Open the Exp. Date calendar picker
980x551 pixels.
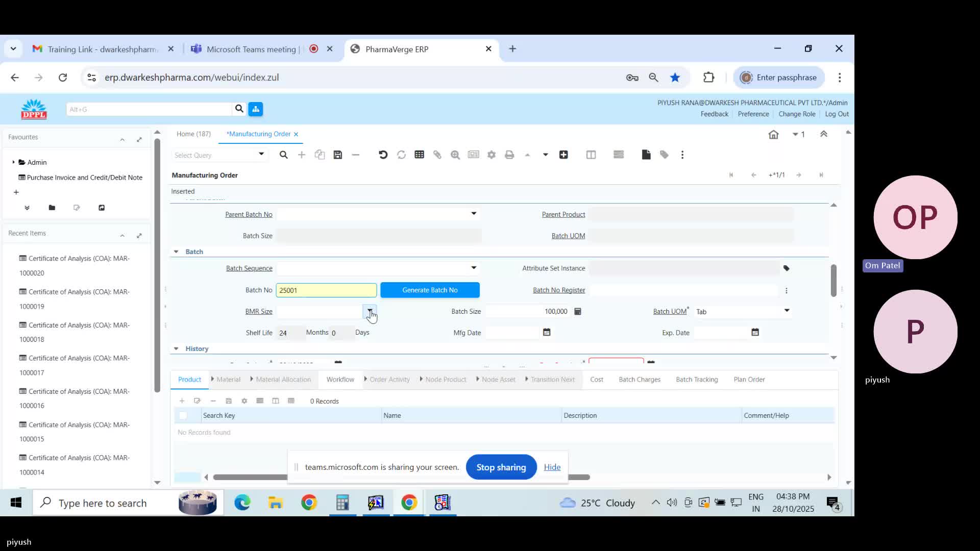[x=755, y=332]
